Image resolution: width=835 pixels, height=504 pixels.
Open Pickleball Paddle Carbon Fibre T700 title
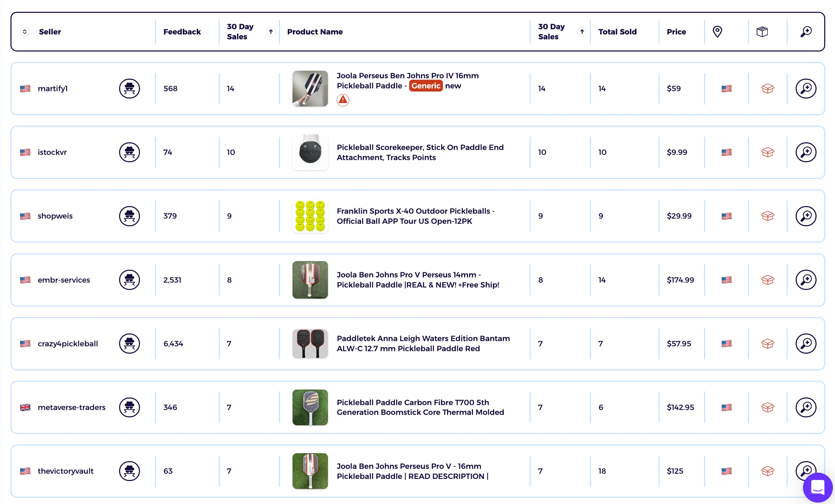(x=420, y=407)
